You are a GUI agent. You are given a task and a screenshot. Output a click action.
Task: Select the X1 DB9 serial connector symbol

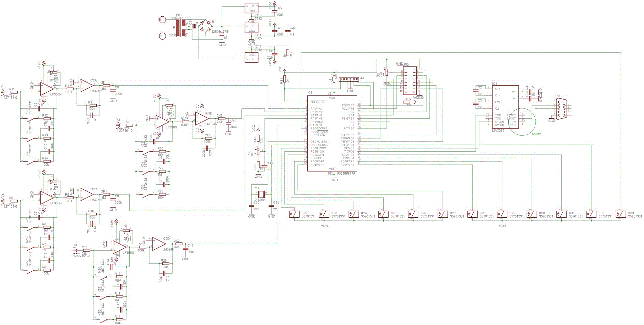click(x=561, y=109)
